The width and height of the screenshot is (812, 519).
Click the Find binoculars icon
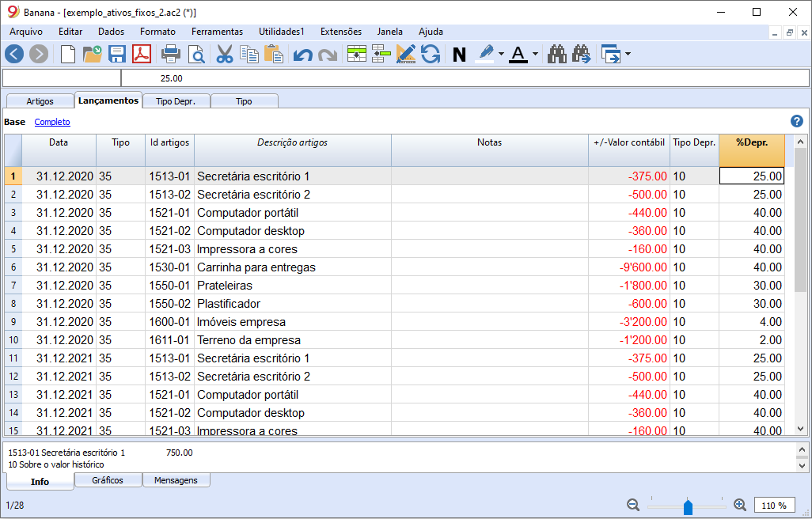click(x=557, y=54)
